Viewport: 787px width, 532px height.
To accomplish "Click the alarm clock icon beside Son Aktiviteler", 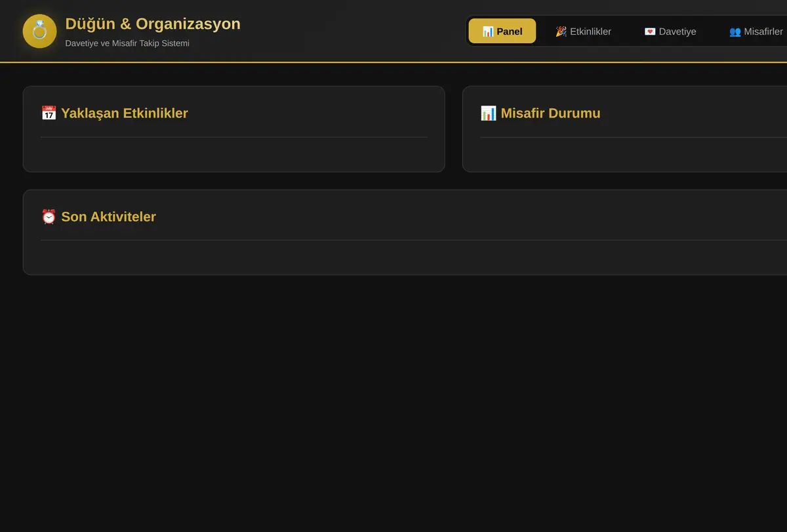I will pos(49,216).
